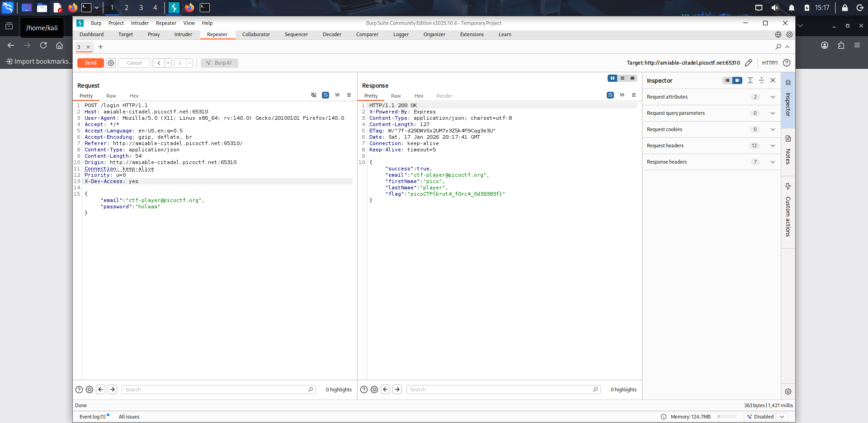
Task: Edit target with pencil icon
Action: [749, 63]
